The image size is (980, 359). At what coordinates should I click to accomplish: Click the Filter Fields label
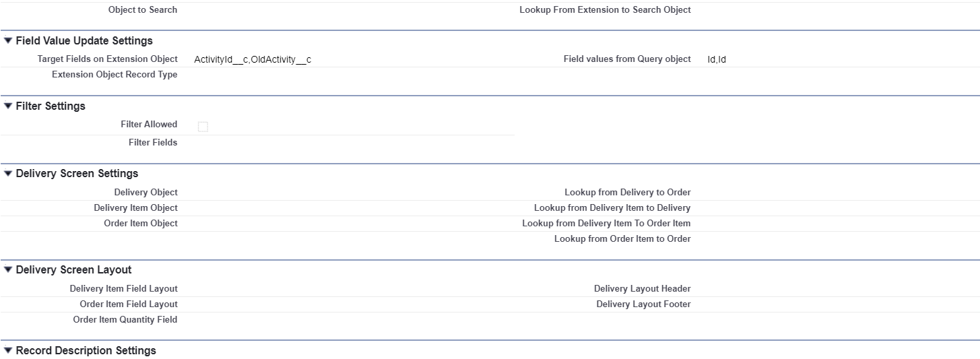pos(153,143)
